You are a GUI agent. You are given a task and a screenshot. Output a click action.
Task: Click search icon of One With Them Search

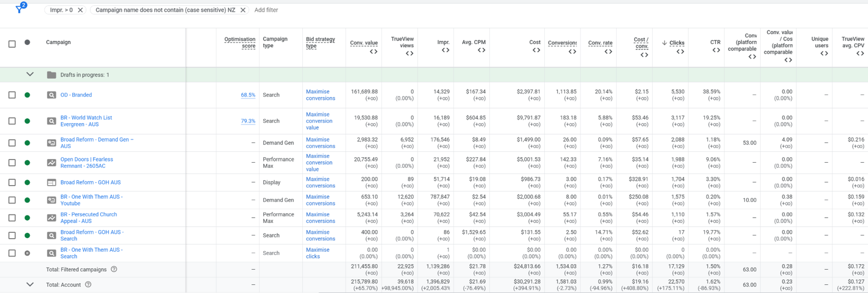(x=52, y=253)
